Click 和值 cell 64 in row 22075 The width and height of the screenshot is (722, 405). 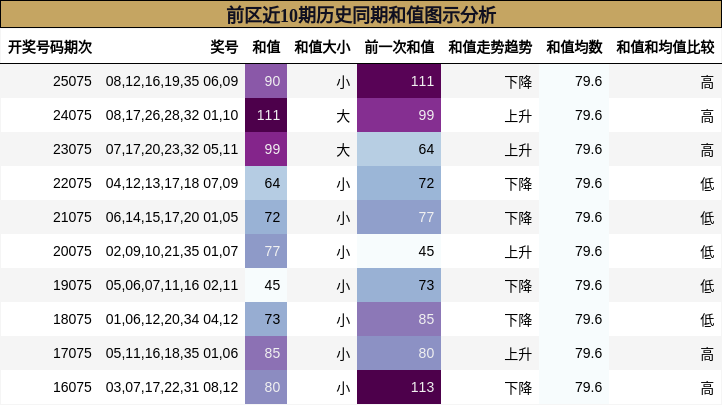[x=266, y=184]
